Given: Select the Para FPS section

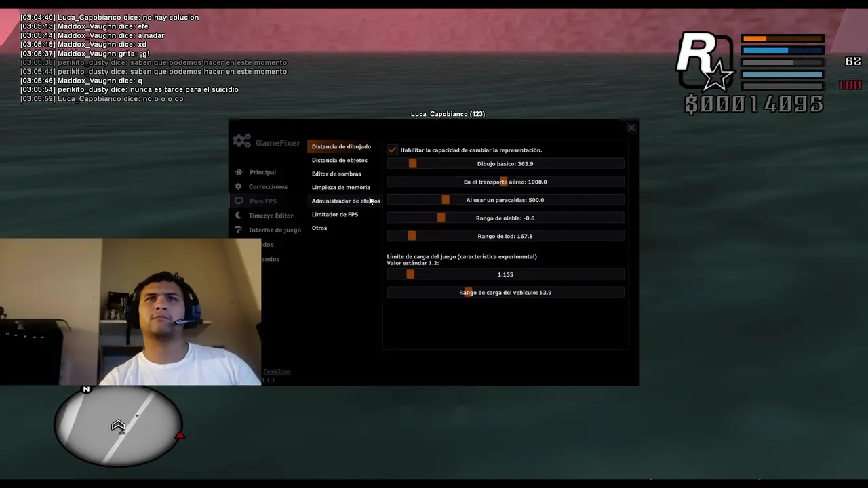Looking at the screenshot, I should pyautogui.click(x=262, y=201).
